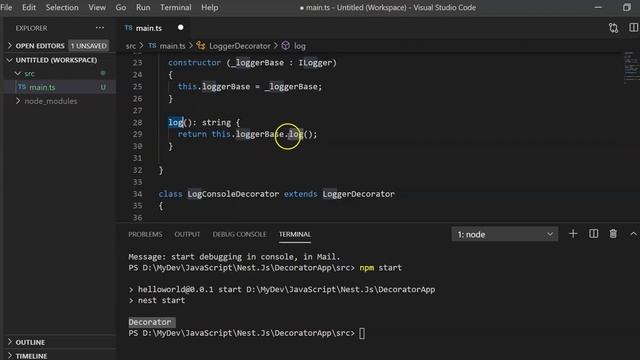This screenshot has width=640, height=360.
Task: Open the Go menu
Action: [121, 7]
